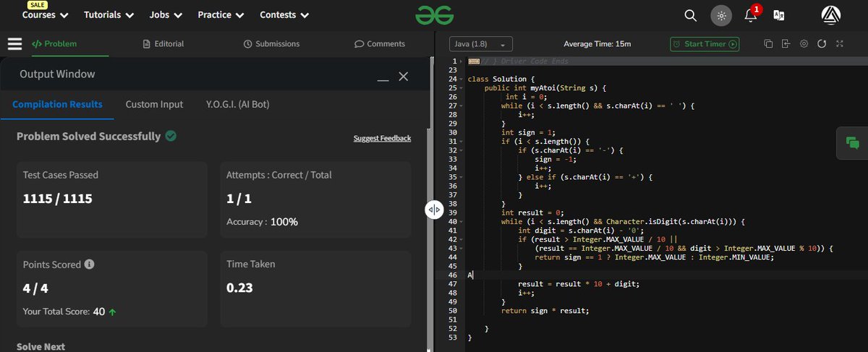Open language translate icon
Screen dimensions: 868x352
coord(779,14)
